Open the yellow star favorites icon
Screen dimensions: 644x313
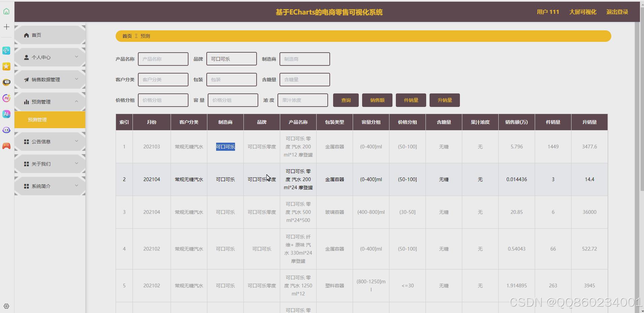(6, 66)
